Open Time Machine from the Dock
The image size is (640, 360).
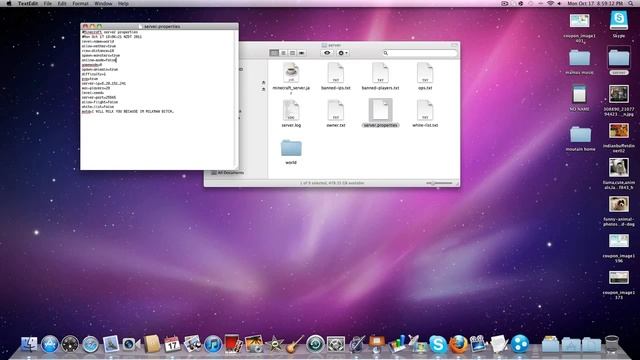point(315,344)
